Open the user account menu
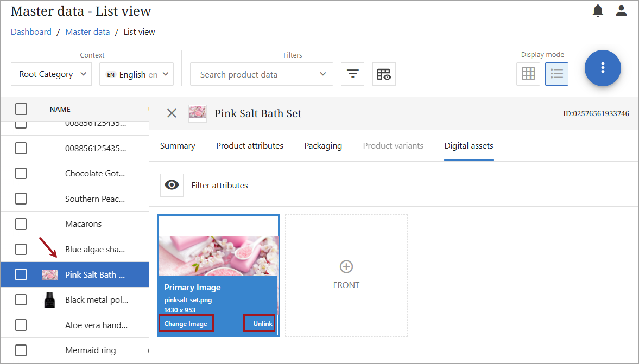 621,11
